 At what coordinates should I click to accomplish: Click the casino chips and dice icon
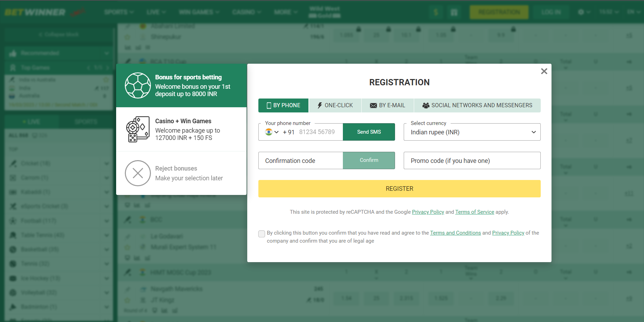[x=138, y=129]
